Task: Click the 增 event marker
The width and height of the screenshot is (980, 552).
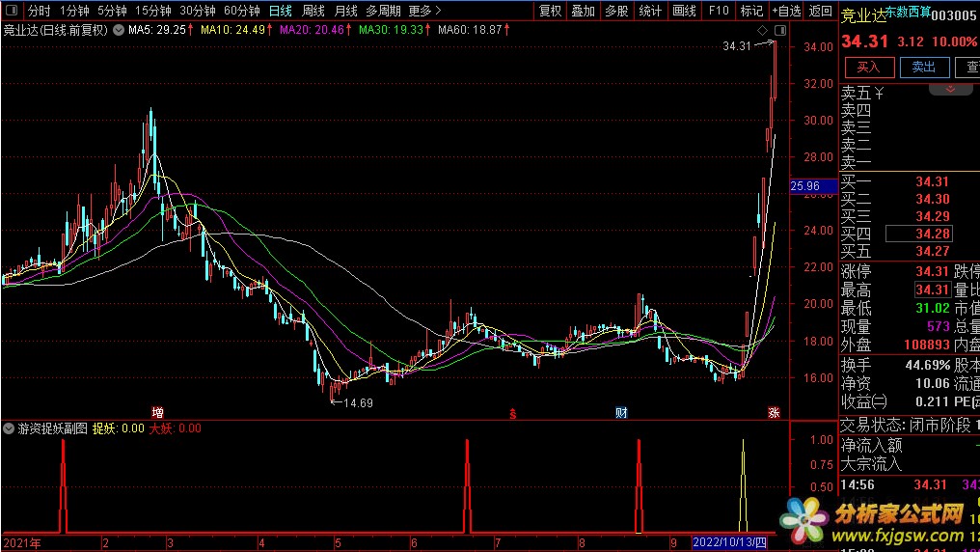Action: (x=157, y=412)
